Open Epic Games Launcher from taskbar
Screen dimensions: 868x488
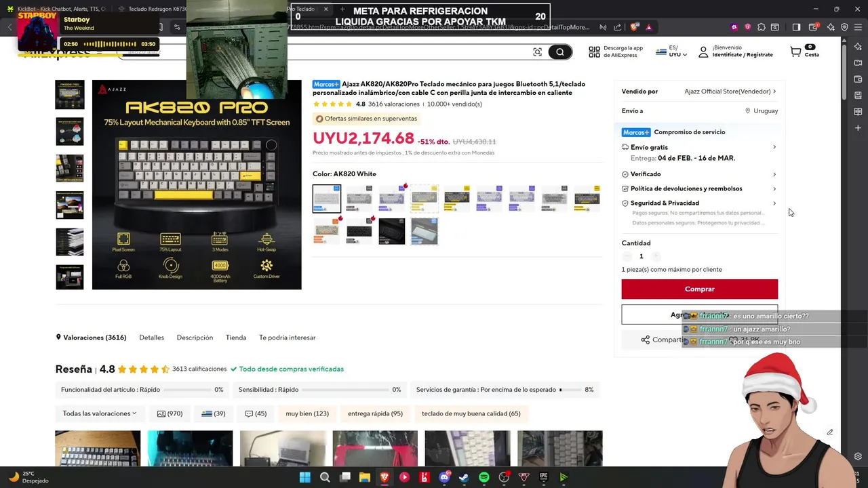pyautogui.click(x=544, y=477)
